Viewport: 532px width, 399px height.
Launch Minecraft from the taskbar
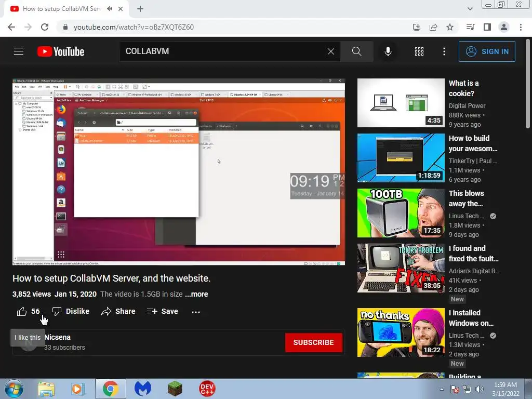click(x=175, y=389)
